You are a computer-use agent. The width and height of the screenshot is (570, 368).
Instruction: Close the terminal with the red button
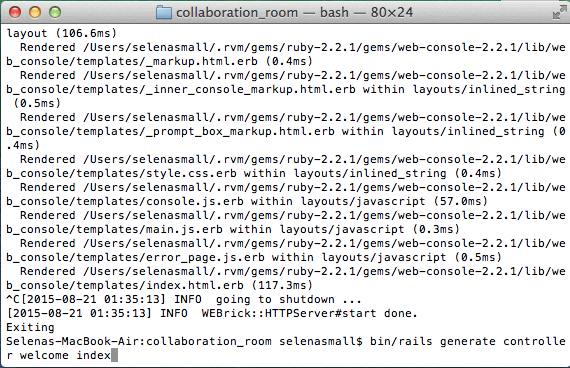pyautogui.click(x=15, y=12)
